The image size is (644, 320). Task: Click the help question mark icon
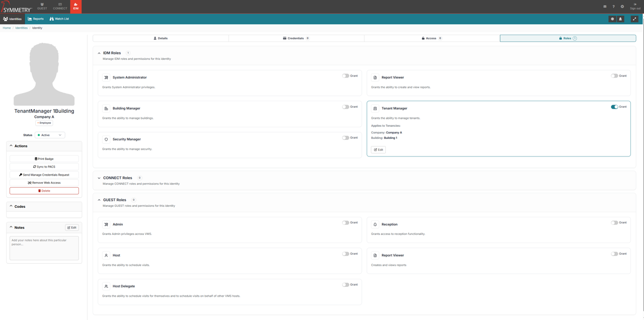[x=613, y=7]
